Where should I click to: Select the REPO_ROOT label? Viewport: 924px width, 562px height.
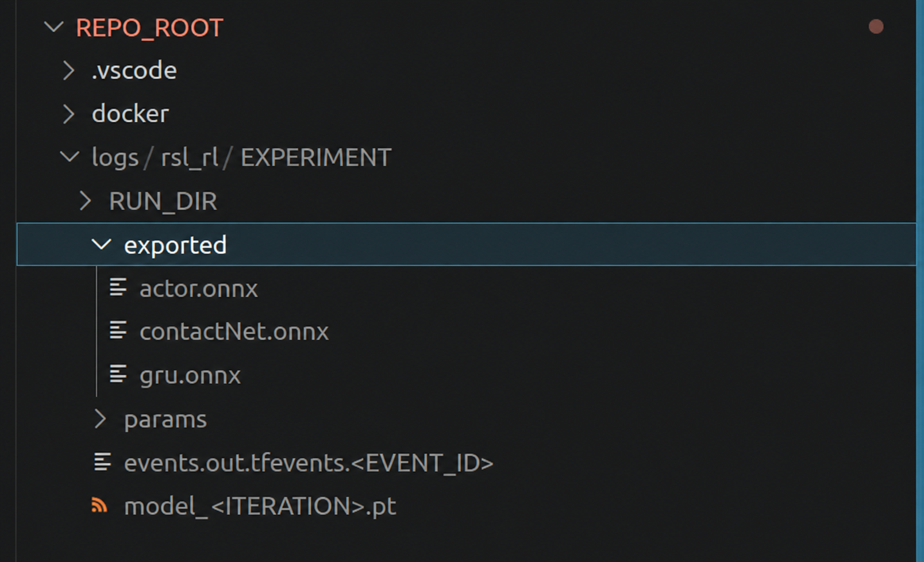[x=149, y=28]
